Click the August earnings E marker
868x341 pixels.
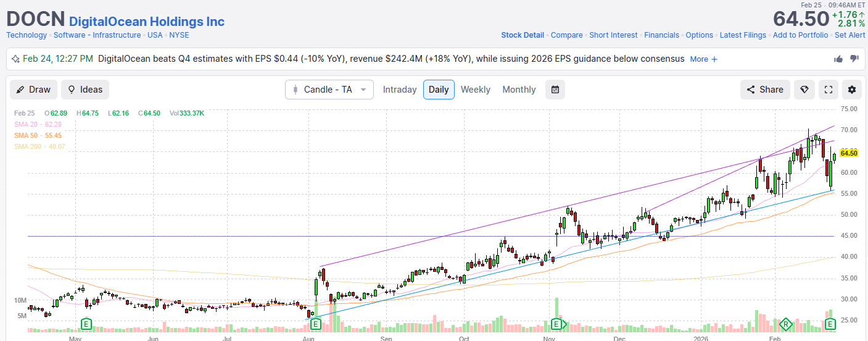(316, 324)
